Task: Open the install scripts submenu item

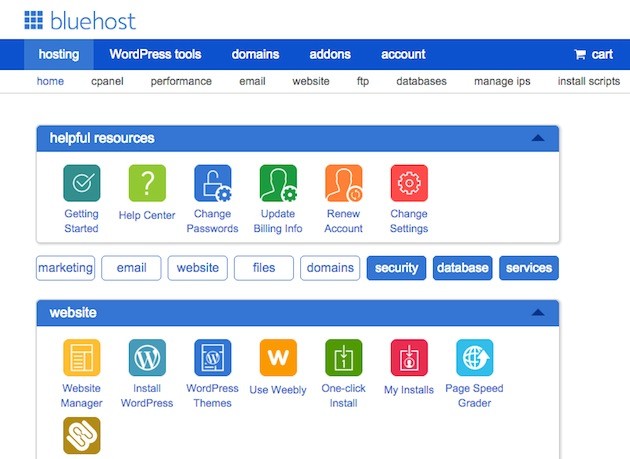Action: (x=589, y=81)
